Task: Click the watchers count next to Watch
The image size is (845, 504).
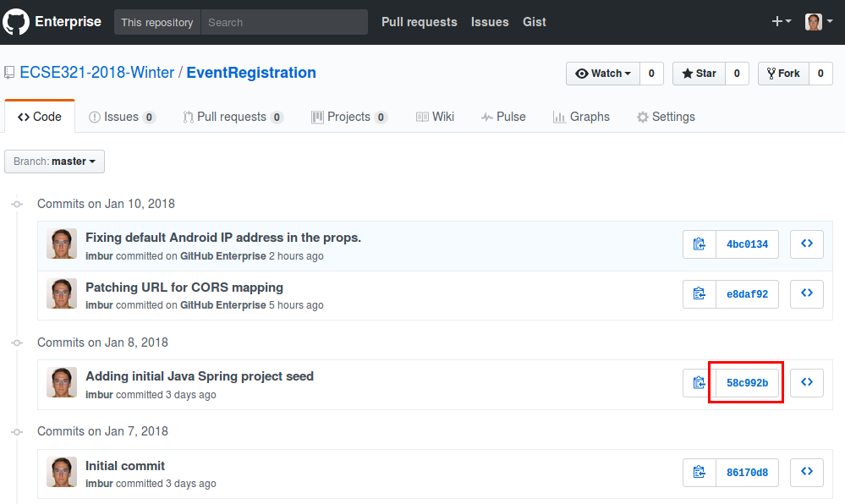Action: point(651,74)
